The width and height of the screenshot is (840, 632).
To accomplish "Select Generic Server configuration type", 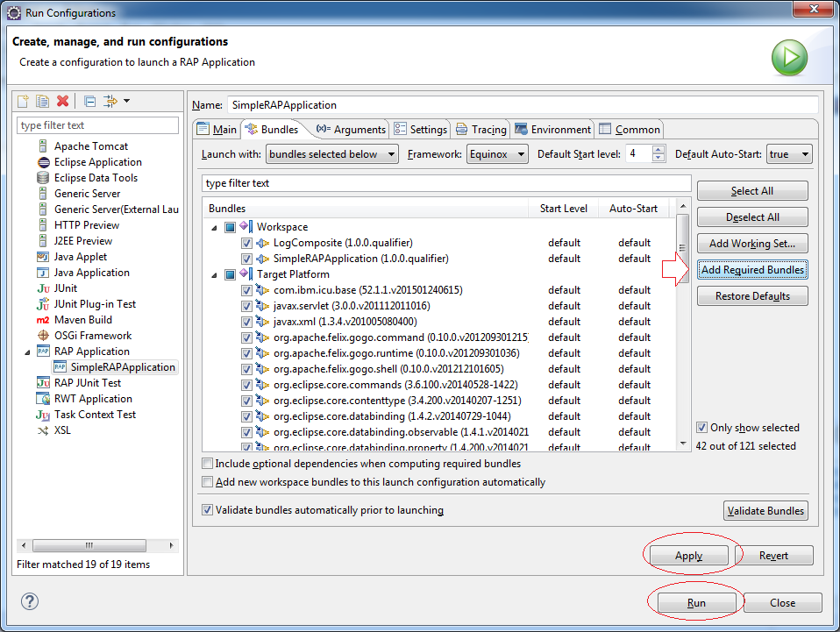I will tap(87, 194).
